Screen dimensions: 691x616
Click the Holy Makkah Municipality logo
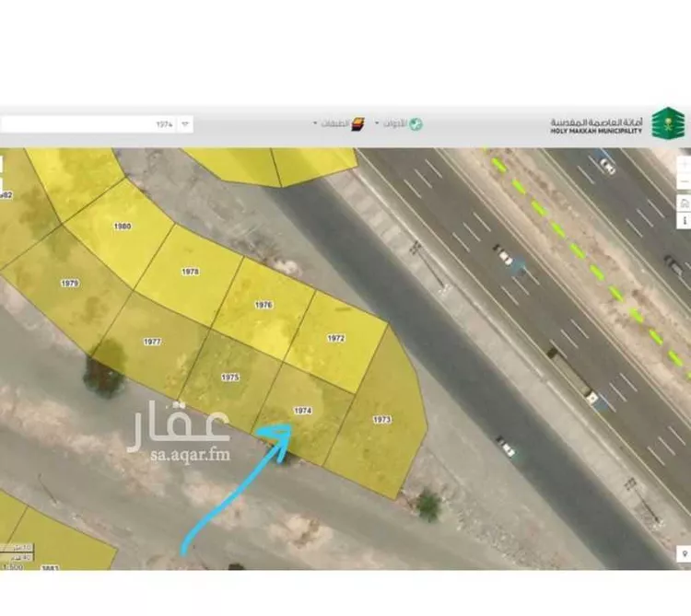(668, 123)
